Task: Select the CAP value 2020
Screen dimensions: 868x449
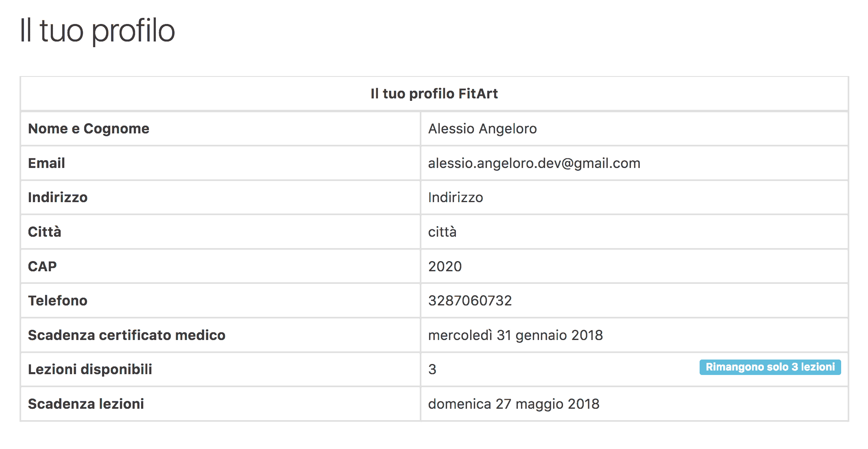Action: [445, 266]
